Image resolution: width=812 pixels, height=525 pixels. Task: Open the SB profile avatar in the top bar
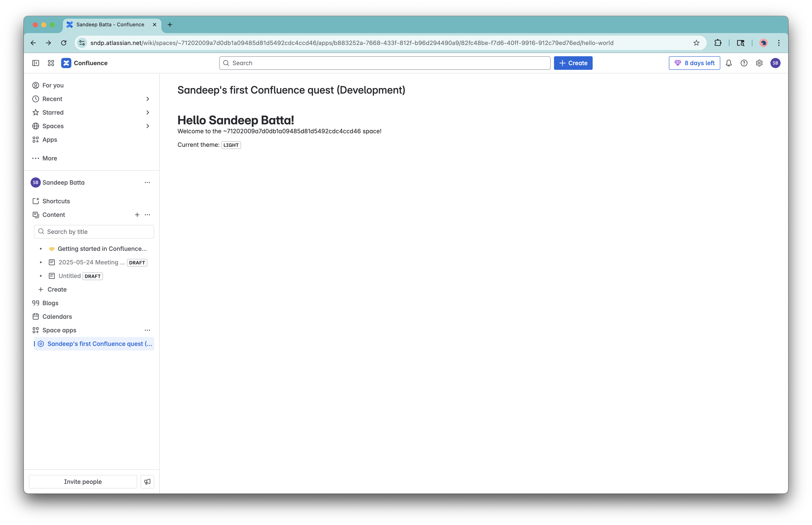[x=775, y=63]
